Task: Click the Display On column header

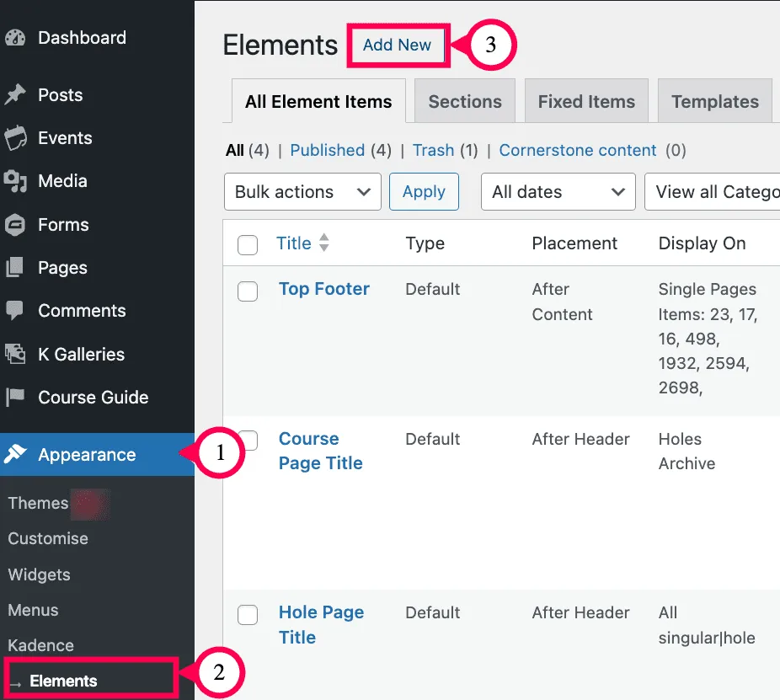Action: click(x=702, y=243)
